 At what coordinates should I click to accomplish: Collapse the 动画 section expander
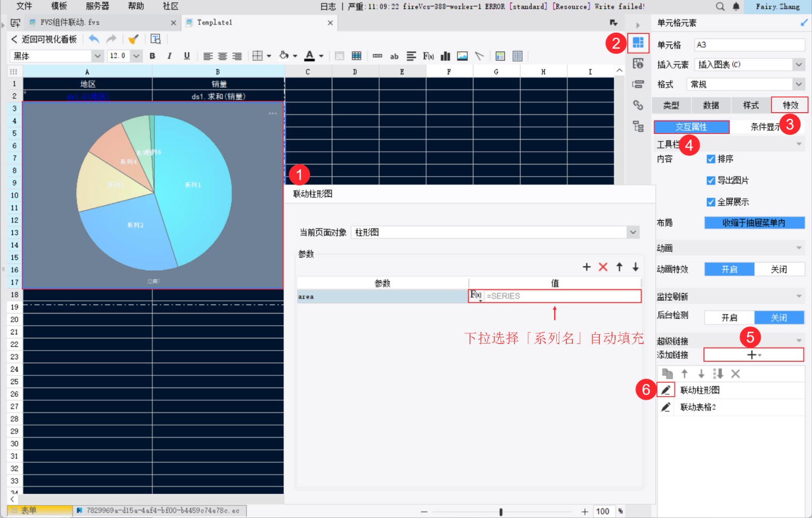[799, 248]
